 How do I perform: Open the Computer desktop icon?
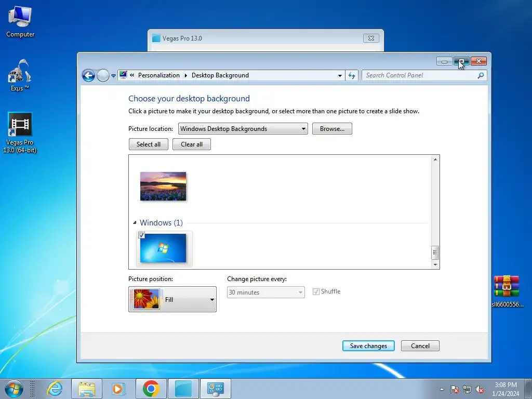(20, 21)
